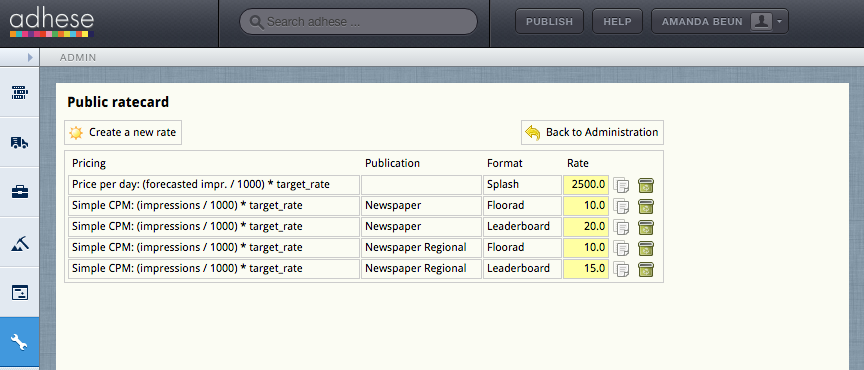Select Simple CPM cell of Newspaper Leaderboard row
Viewport: 864px width, 370px height.
click(x=214, y=227)
